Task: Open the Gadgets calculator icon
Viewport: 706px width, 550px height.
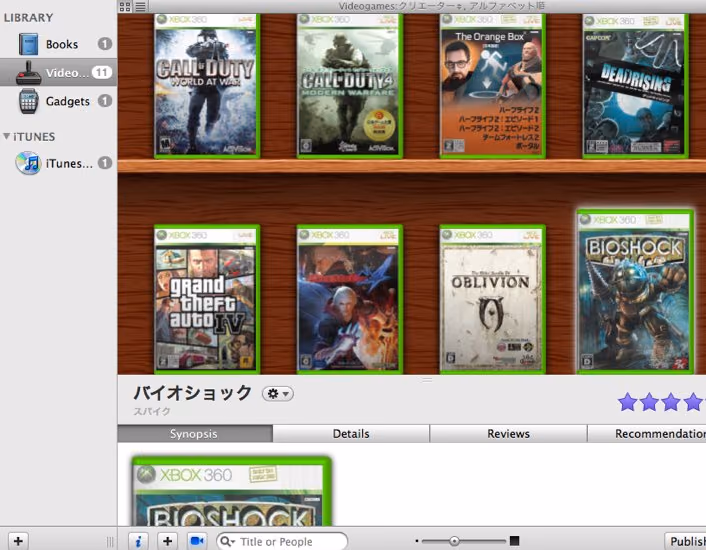Action: [x=28, y=101]
